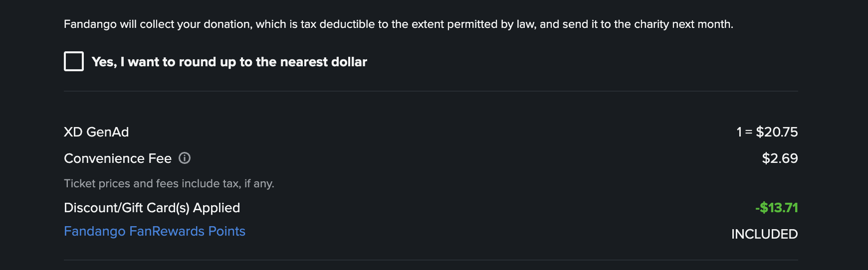
Task: Enable the round up donation checkbox
Action: (74, 61)
